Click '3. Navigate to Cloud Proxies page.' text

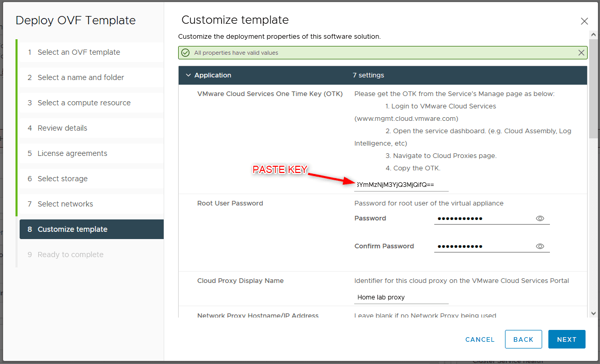coord(441,156)
